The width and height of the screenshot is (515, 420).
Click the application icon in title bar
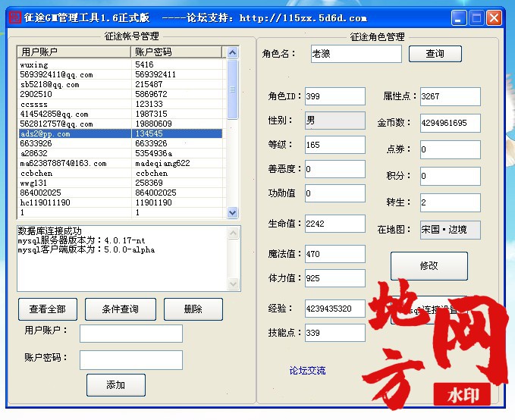pos(14,17)
